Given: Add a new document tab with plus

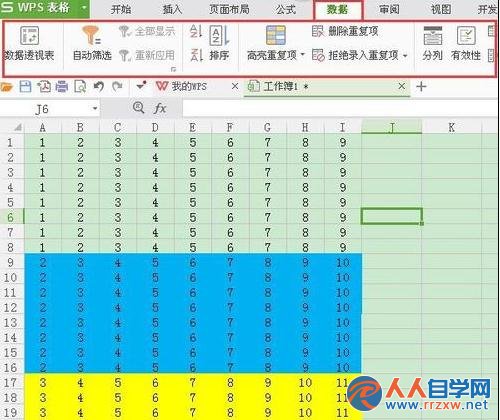Looking at the screenshot, I should click(421, 87).
